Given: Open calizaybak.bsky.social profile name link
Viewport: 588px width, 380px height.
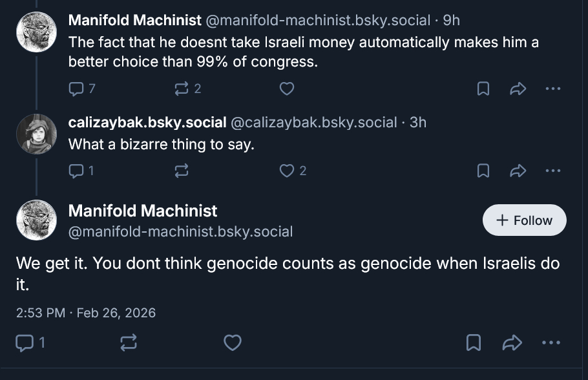Looking at the screenshot, I should pos(147,122).
